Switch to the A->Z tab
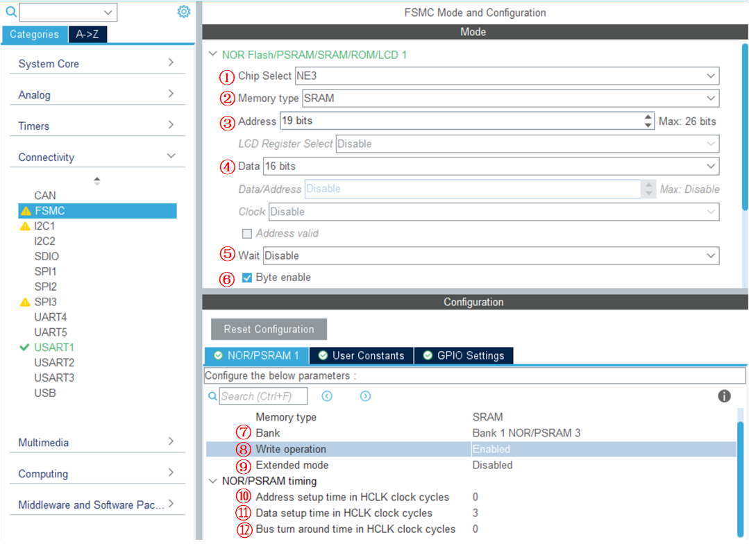Screen dimensions: 749x560 87,34
